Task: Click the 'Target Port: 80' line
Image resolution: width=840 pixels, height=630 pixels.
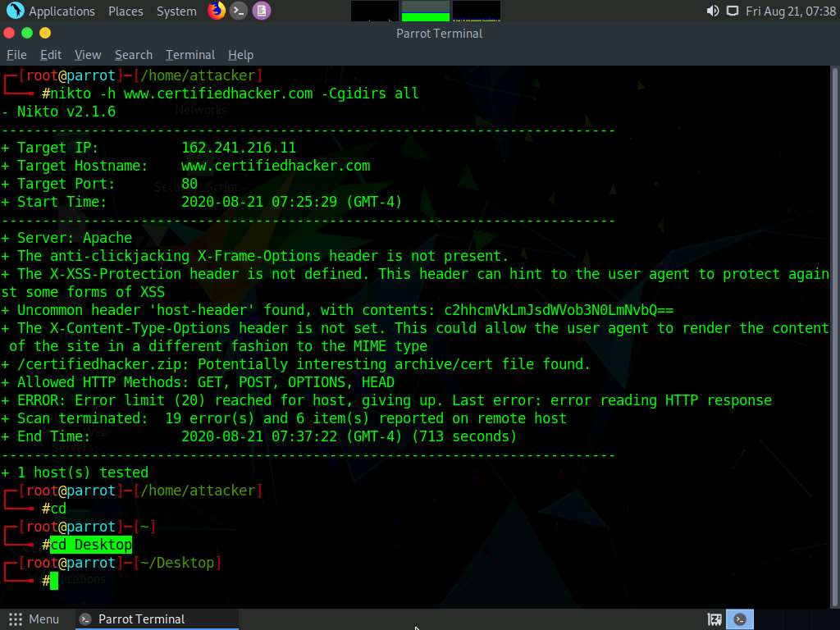Action: click(99, 184)
